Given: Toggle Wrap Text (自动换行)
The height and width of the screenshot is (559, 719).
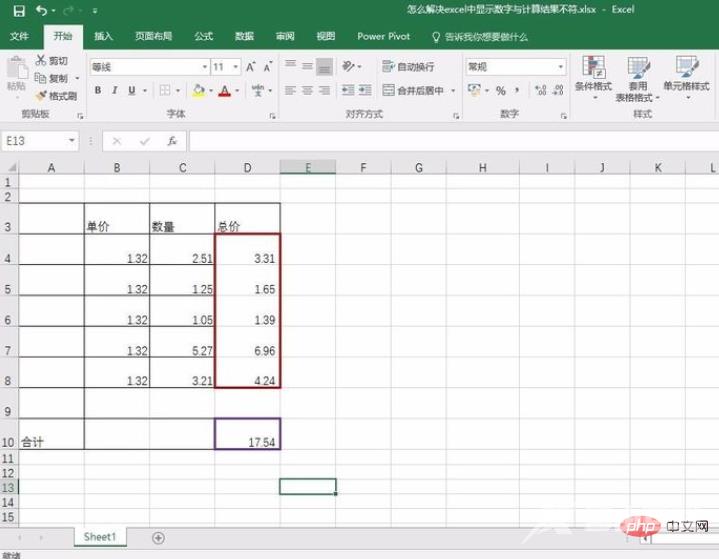Looking at the screenshot, I should 408,67.
